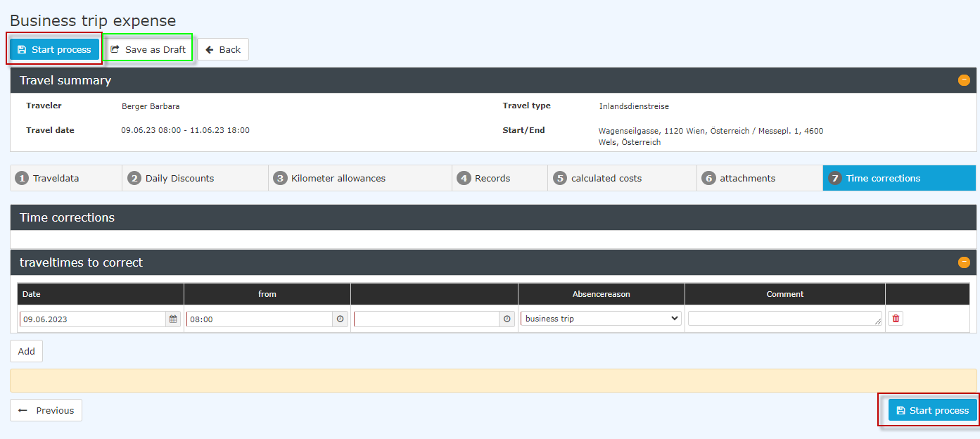Go Back using the Back button
The width and height of the screenshot is (980, 439).
point(223,49)
